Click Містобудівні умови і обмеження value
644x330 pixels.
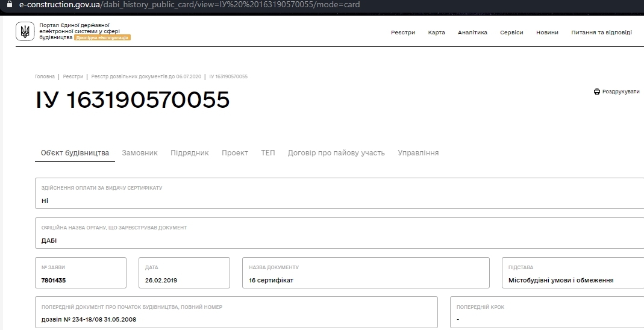tap(561, 281)
